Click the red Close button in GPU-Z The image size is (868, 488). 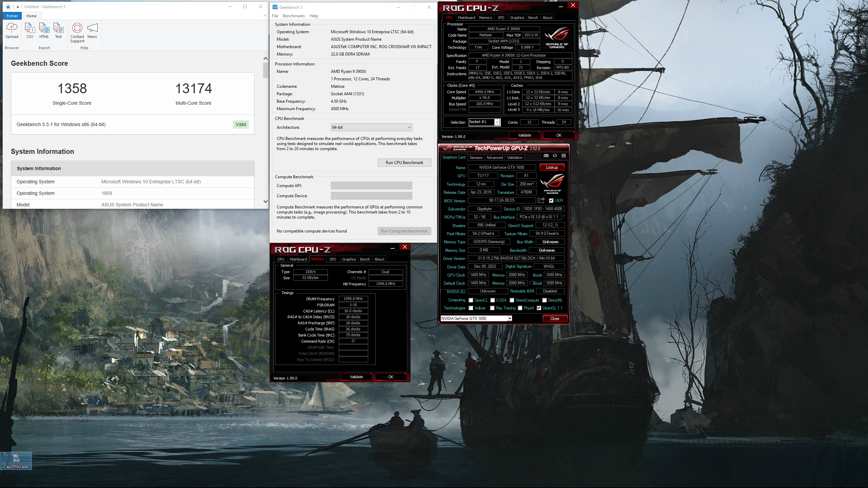pyautogui.click(x=555, y=319)
